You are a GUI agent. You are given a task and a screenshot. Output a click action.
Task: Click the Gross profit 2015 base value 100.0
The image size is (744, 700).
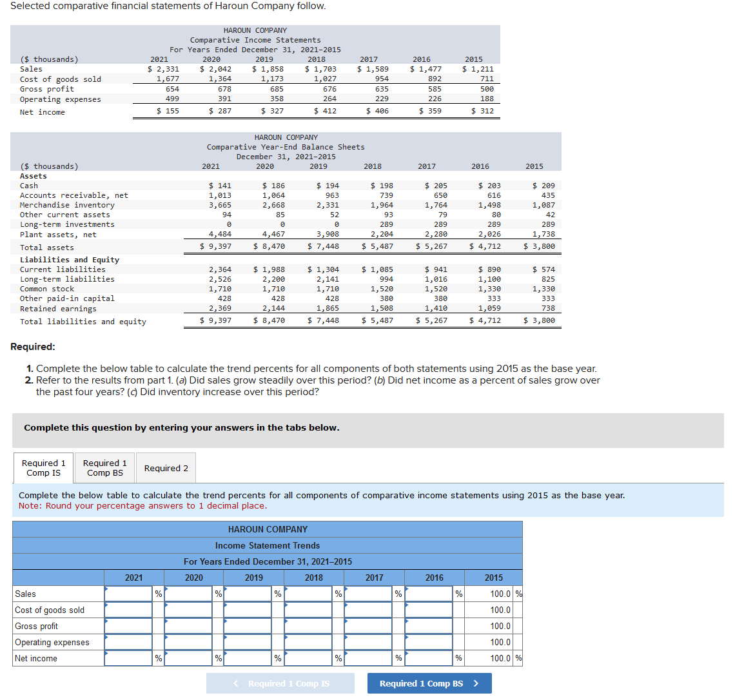pos(500,626)
